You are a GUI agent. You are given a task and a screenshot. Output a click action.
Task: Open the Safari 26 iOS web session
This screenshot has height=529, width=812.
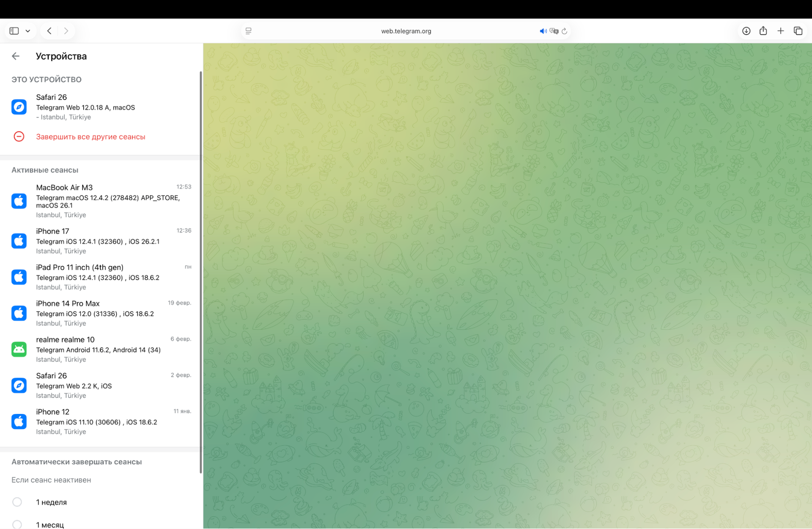click(x=101, y=386)
